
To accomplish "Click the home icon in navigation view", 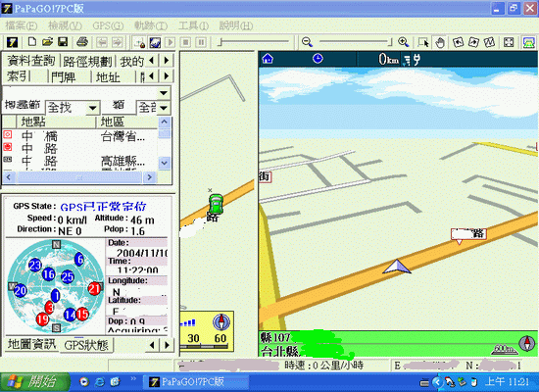I will (x=268, y=59).
